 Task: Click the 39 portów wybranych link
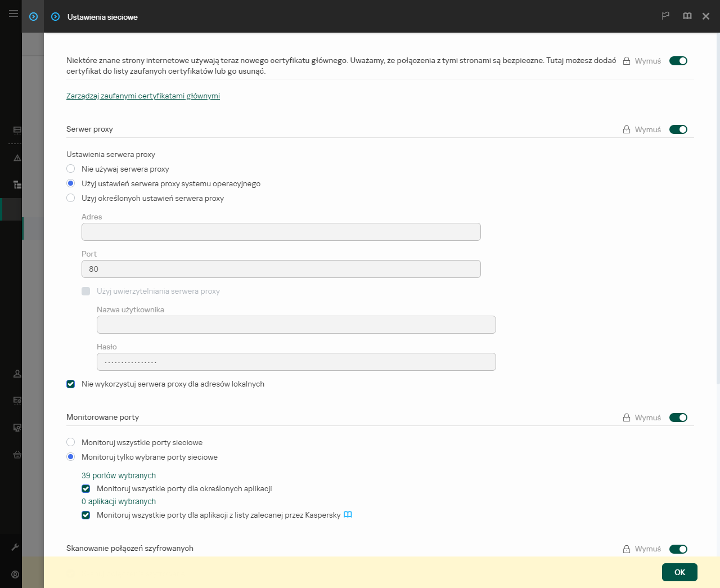coord(119,475)
